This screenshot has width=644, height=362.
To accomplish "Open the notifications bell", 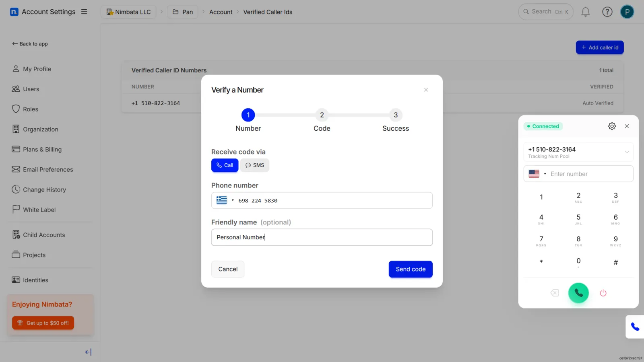I will pyautogui.click(x=586, y=12).
